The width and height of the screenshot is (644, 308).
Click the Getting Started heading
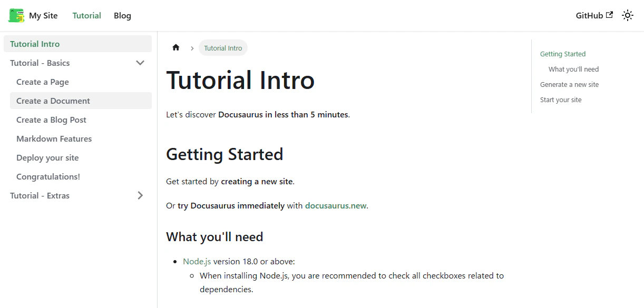(x=225, y=154)
